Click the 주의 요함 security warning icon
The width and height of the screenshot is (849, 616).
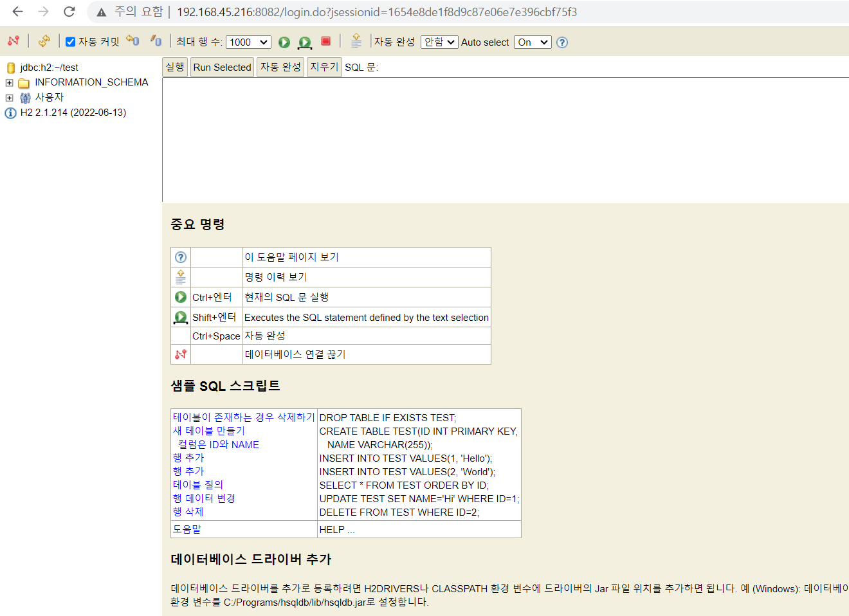click(102, 12)
